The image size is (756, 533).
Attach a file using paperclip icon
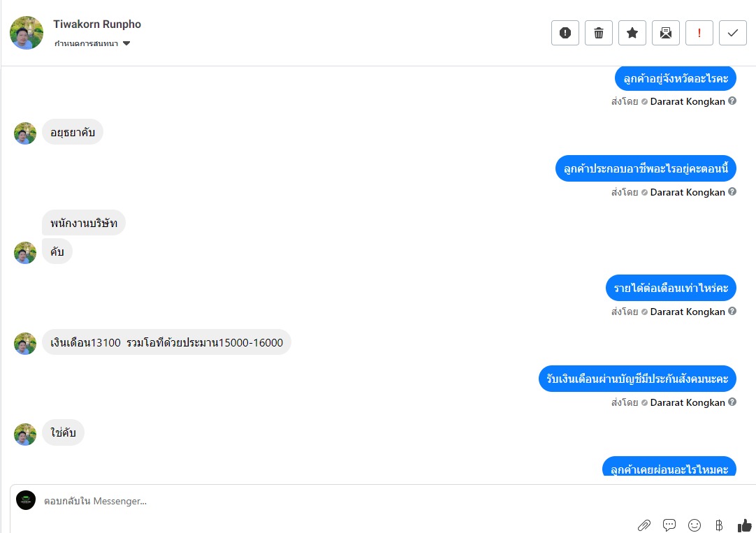point(644,525)
